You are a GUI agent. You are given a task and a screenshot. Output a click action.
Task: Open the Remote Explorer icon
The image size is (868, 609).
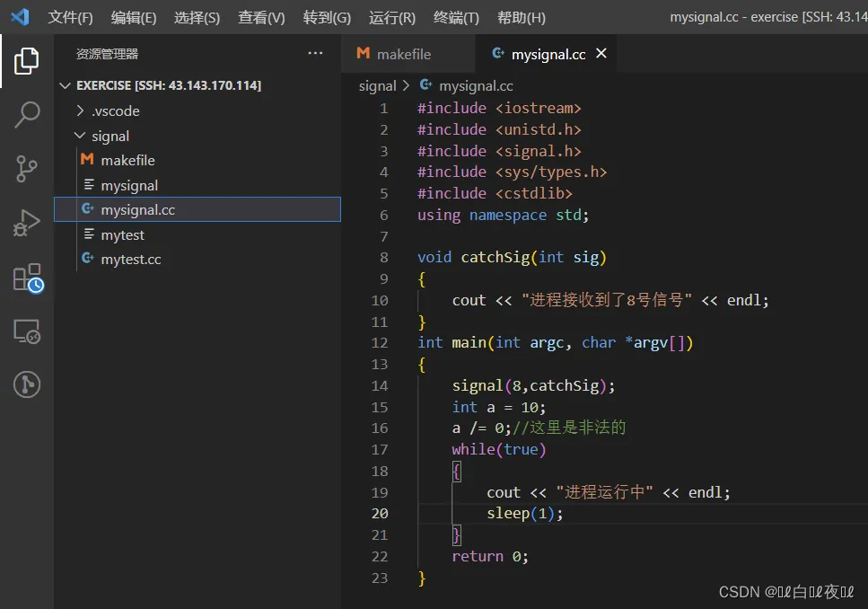(27, 331)
